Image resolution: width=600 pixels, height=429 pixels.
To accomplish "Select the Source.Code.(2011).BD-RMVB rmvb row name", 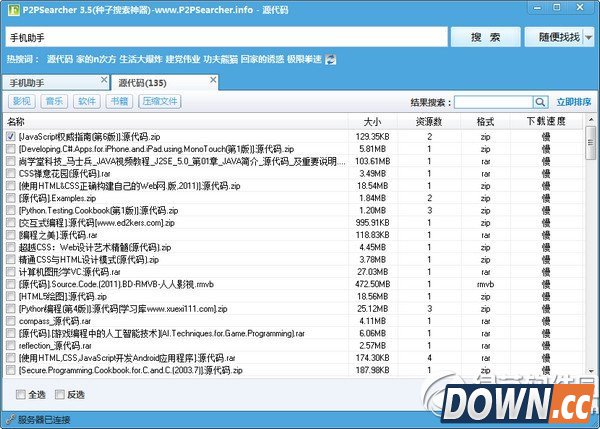I will coord(116,284).
